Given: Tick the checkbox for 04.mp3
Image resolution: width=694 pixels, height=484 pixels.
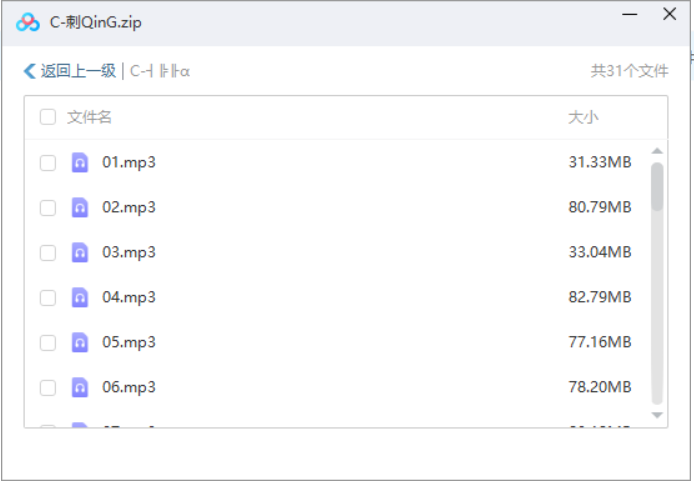Looking at the screenshot, I should tap(48, 298).
